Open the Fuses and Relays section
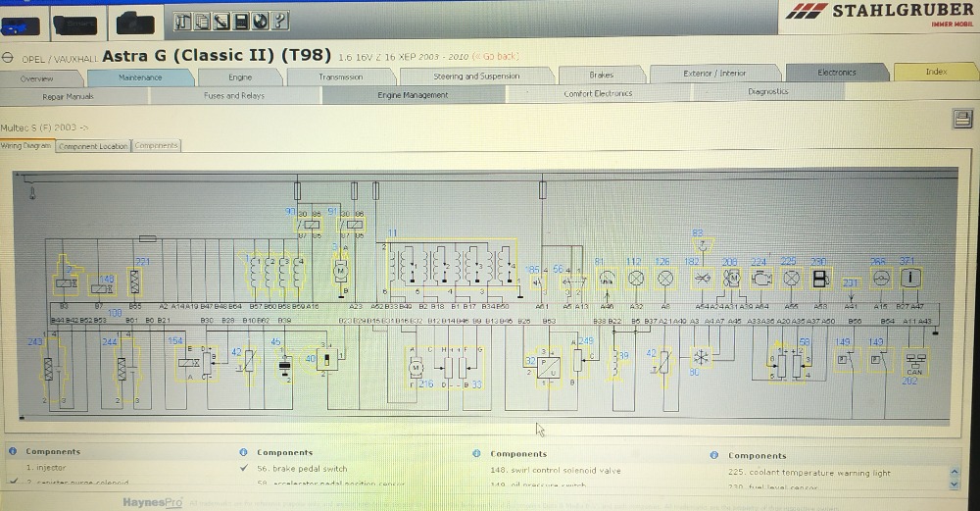This screenshot has height=511, width=980. click(233, 96)
